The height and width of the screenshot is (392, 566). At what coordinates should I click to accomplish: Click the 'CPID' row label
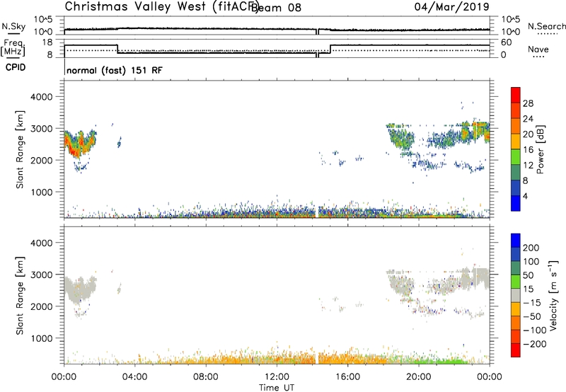click(x=16, y=67)
